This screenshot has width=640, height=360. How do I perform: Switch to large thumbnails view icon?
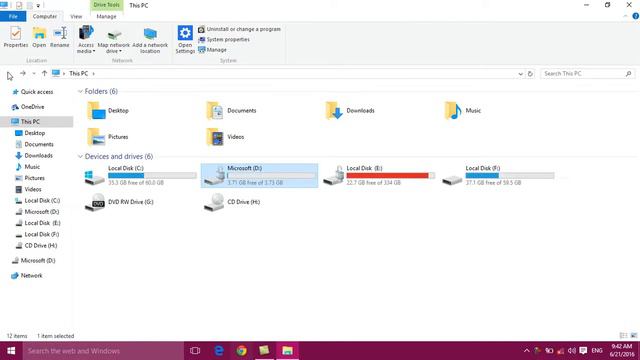pos(633,336)
